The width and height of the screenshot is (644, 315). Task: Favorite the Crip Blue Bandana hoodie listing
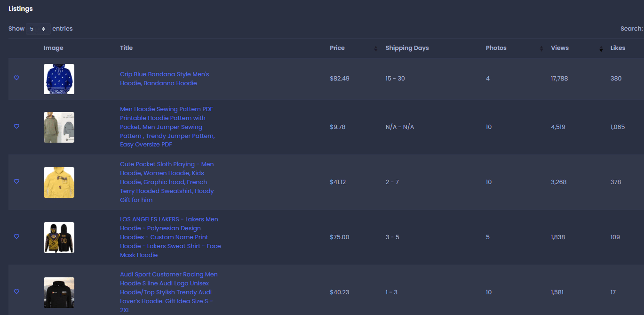16,78
